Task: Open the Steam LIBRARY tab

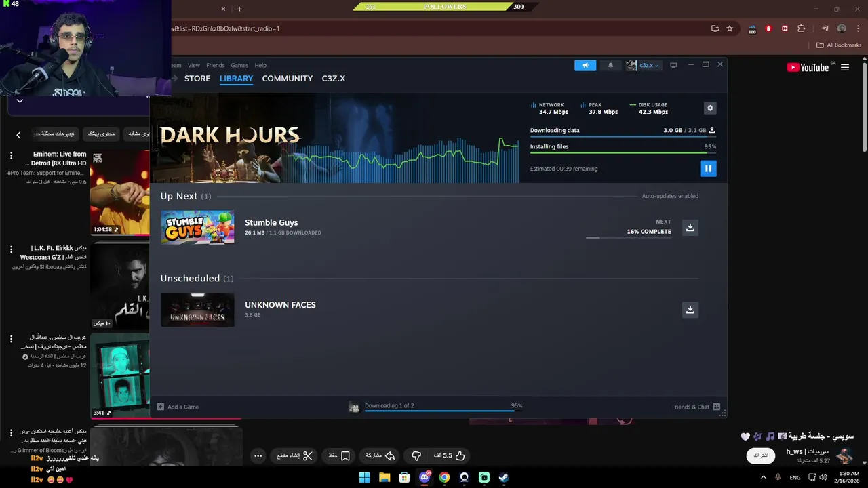Action: pos(236,79)
